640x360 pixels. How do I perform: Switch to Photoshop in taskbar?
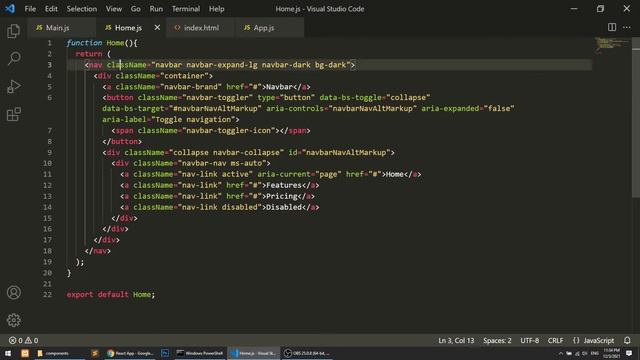click(165, 353)
